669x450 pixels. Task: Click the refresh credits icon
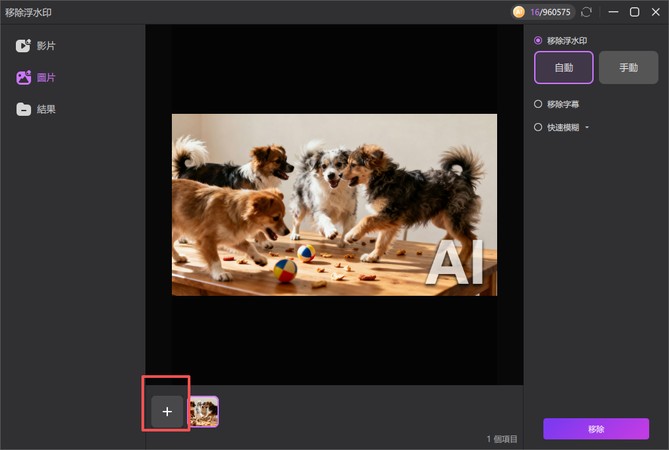click(x=586, y=12)
